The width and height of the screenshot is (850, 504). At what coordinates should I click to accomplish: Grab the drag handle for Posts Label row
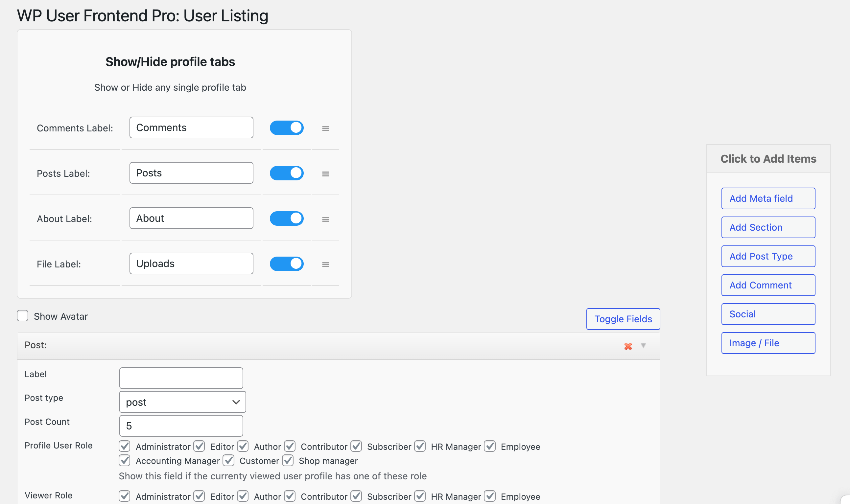[x=325, y=174]
